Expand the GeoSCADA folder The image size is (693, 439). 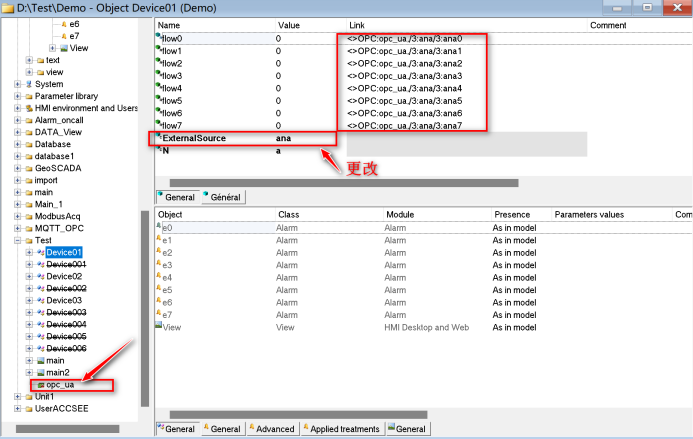17,168
